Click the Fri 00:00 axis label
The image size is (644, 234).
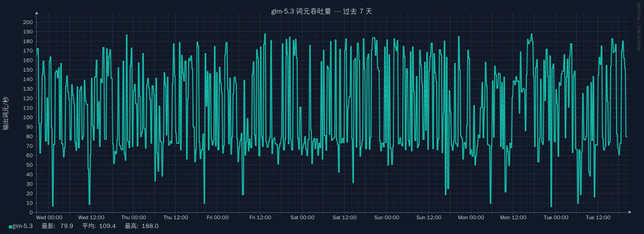(218, 218)
